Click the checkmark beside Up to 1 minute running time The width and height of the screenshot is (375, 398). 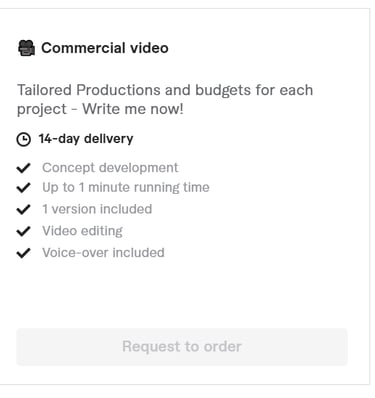click(x=24, y=188)
